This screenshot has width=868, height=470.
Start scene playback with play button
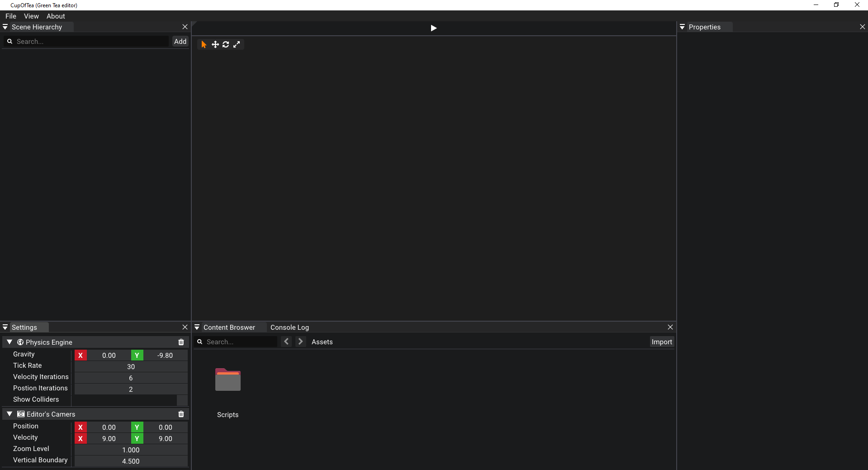434,28
